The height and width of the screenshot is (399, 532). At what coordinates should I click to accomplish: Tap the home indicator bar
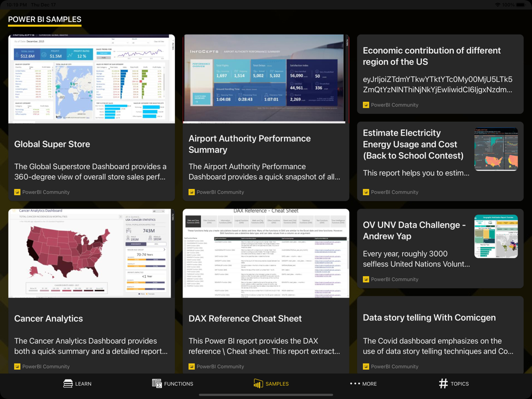(266, 395)
